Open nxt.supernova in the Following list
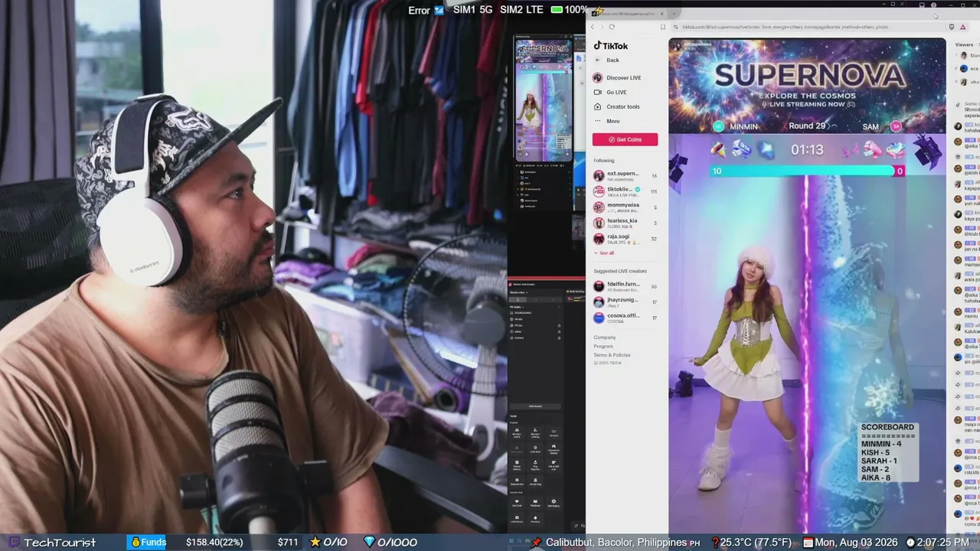This screenshot has height=551, width=980. coord(625,176)
